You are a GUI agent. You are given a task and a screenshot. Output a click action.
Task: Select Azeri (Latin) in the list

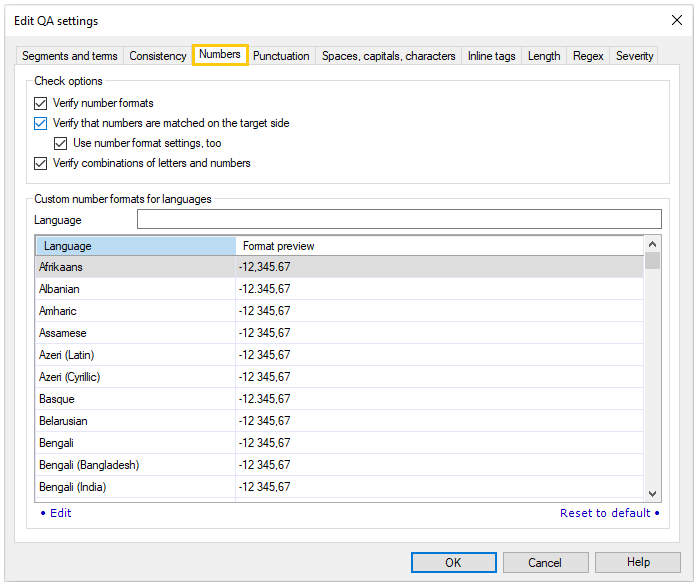pyautogui.click(x=339, y=355)
